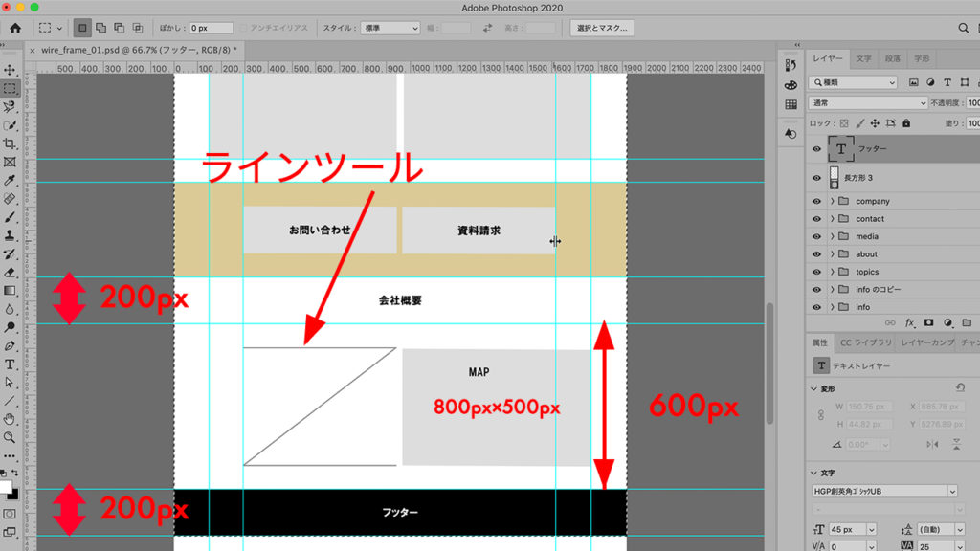Select the Line tool

click(10, 401)
